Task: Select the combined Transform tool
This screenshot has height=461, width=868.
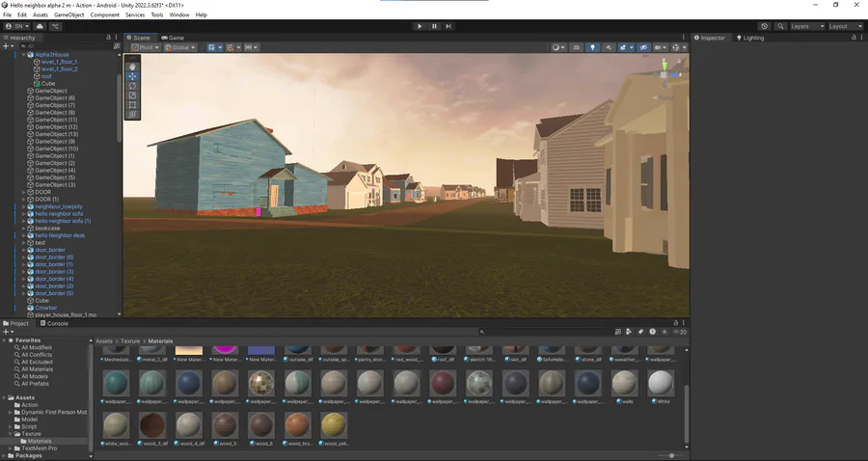Action: coord(132,114)
